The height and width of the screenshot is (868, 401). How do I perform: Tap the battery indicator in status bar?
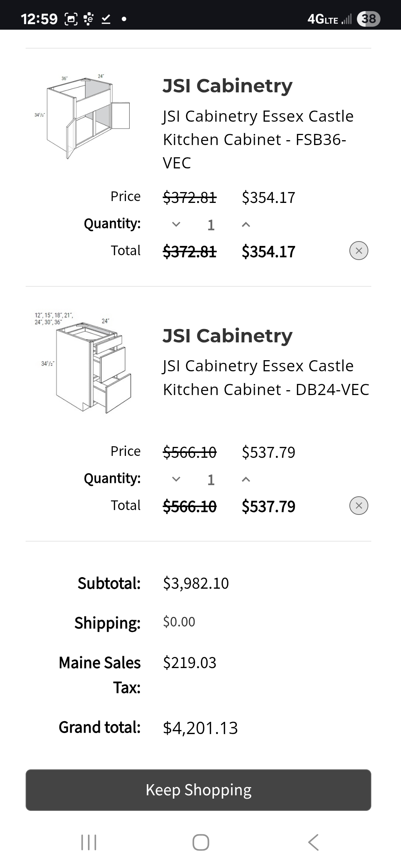tap(368, 19)
